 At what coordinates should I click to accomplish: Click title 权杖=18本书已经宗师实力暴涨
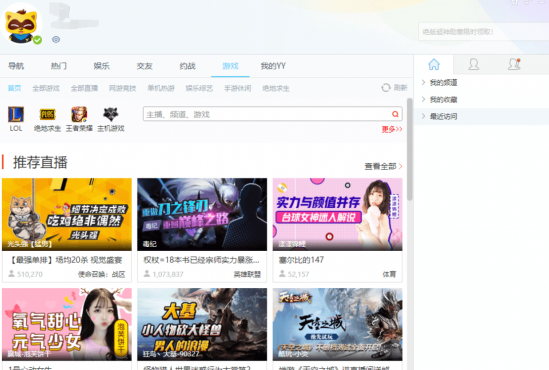coord(201,260)
